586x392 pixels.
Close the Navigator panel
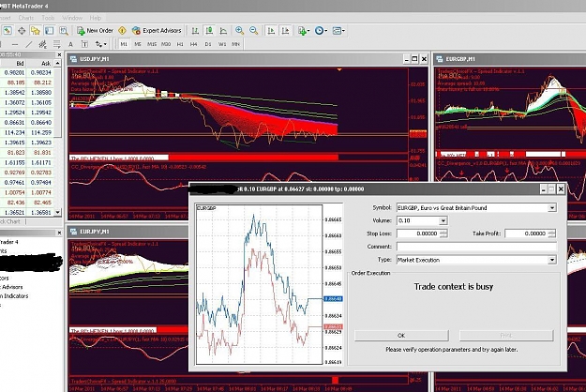tap(59, 233)
